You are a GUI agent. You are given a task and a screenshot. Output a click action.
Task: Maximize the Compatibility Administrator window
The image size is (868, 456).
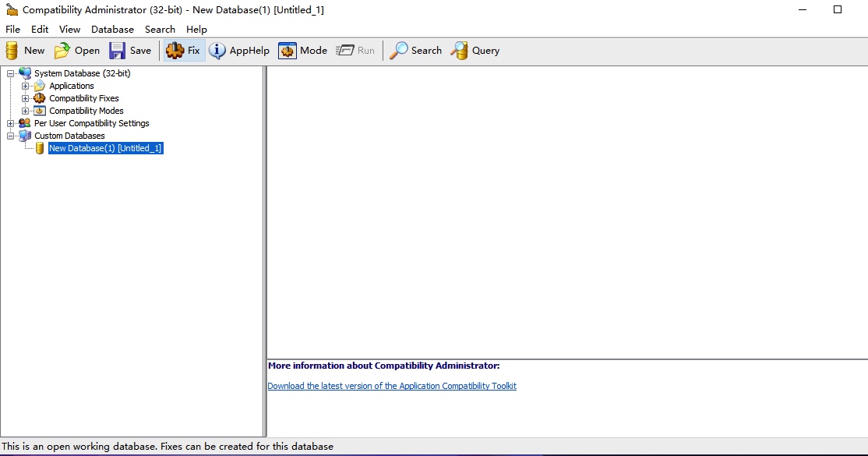838,9
